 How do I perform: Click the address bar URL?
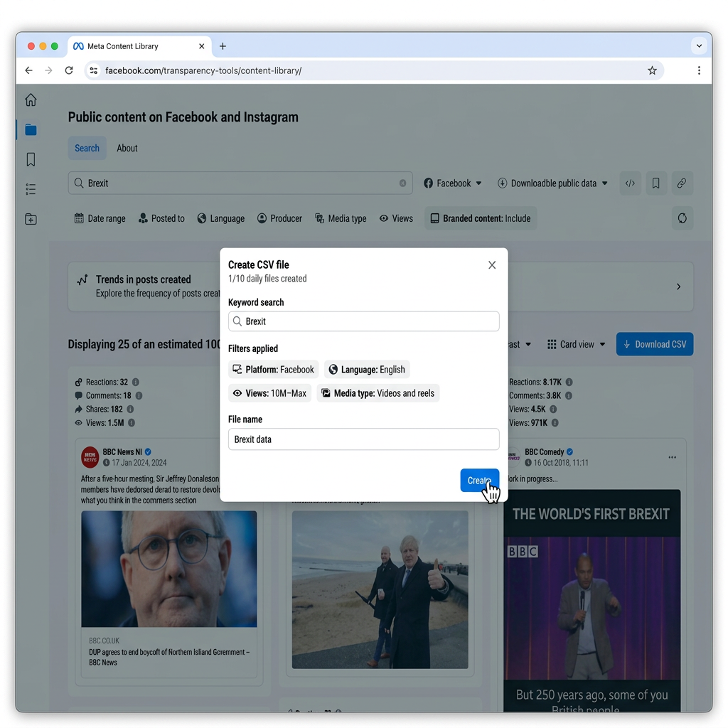[x=203, y=70]
